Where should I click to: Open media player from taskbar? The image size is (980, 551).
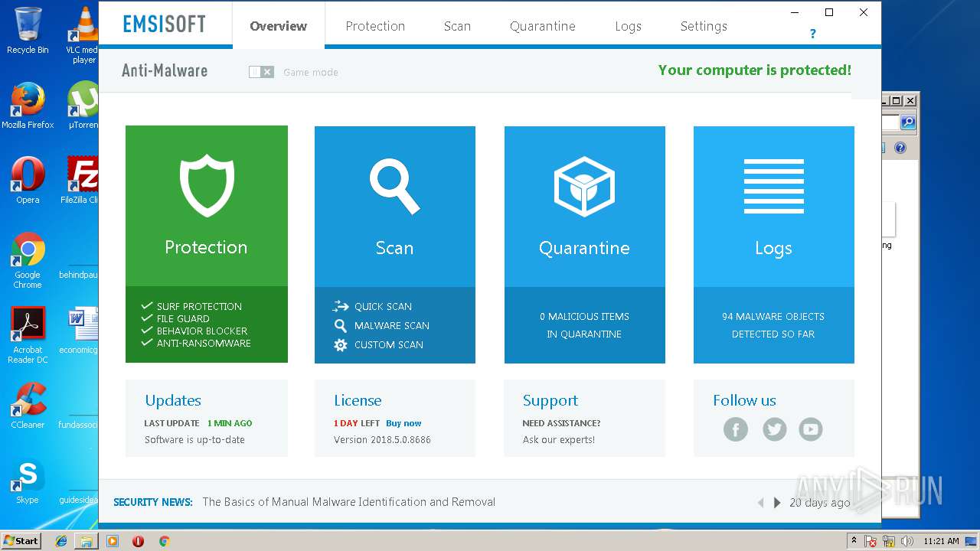point(113,541)
